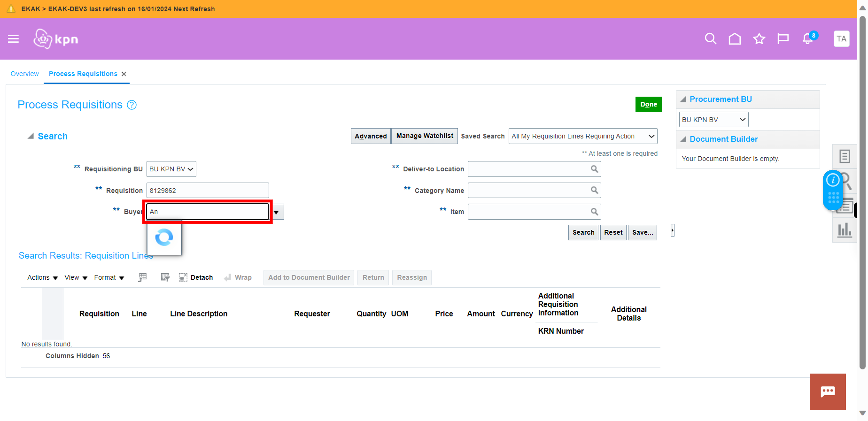Open the Actions menu
The image size is (868, 421).
pyautogui.click(x=42, y=277)
